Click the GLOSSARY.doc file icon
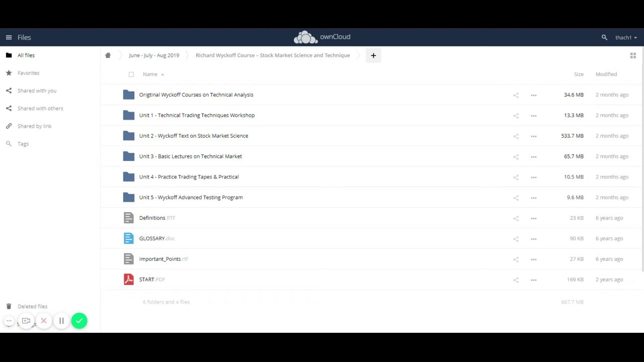The height and width of the screenshot is (362, 644). pyautogui.click(x=129, y=238)
